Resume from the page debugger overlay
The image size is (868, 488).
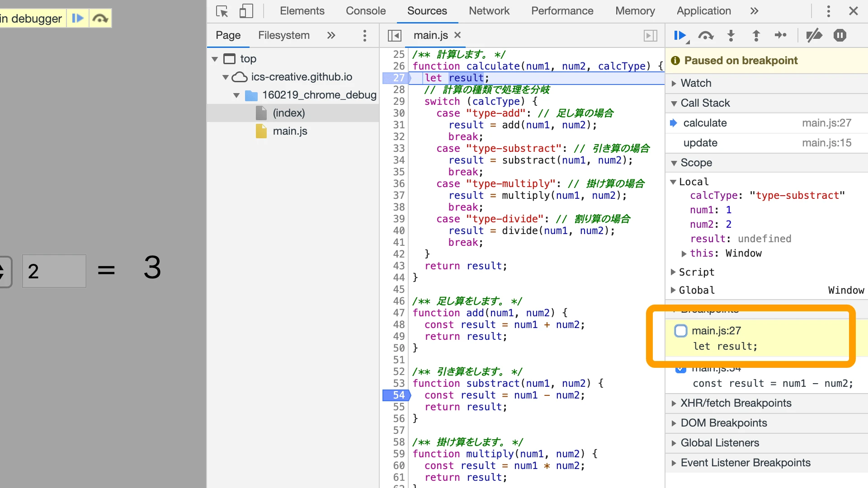(77, 19)
